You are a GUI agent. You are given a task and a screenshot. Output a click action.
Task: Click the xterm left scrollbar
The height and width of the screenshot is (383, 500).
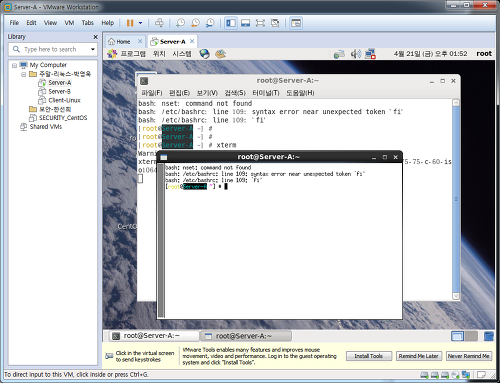pos(161,240)
